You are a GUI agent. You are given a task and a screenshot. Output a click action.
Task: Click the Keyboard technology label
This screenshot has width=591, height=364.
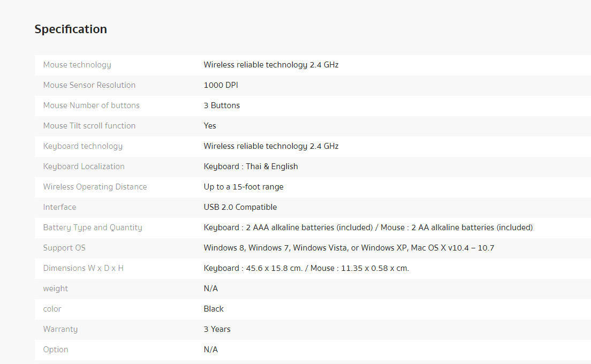tap(83, 146)
